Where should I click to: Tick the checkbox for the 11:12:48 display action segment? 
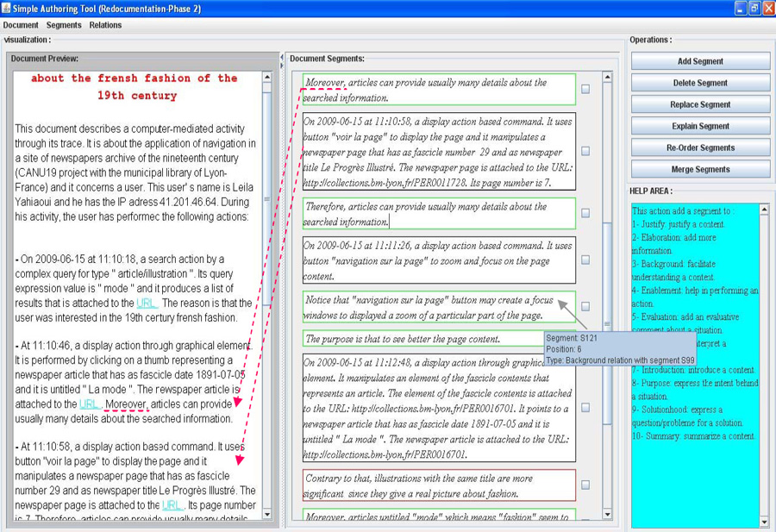click(585, 407)
